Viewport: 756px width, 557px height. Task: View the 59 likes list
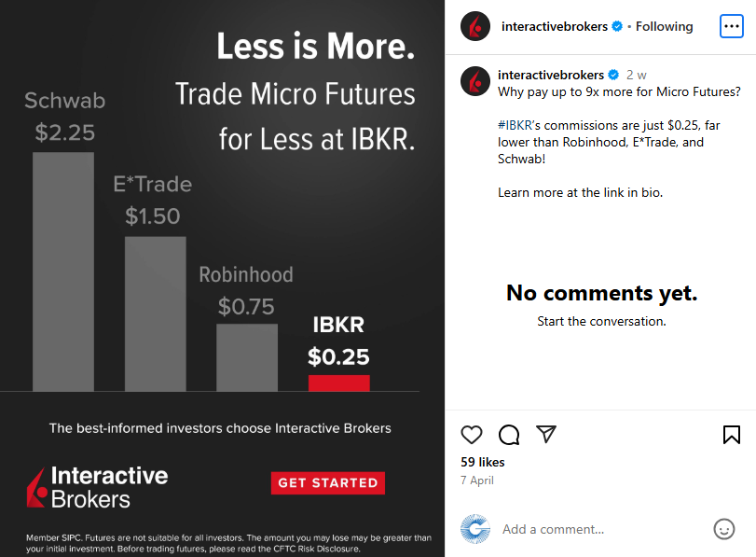click(483, 462)
